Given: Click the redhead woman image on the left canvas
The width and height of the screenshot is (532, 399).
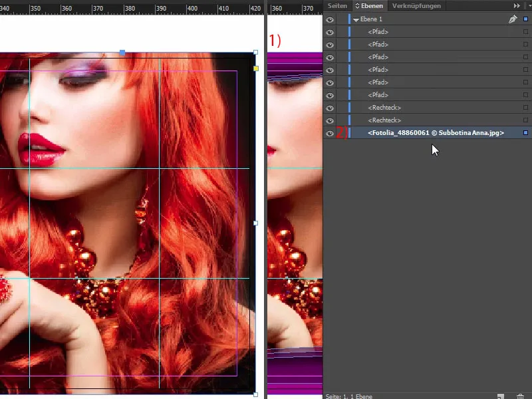Looking at the screenshot, I should (x=128, y=223).
